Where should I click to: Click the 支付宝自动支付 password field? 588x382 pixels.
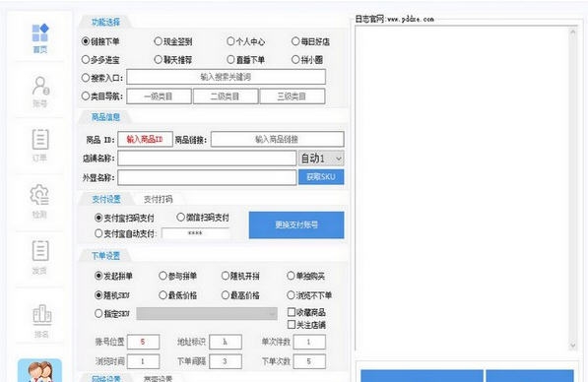[196, 233]
